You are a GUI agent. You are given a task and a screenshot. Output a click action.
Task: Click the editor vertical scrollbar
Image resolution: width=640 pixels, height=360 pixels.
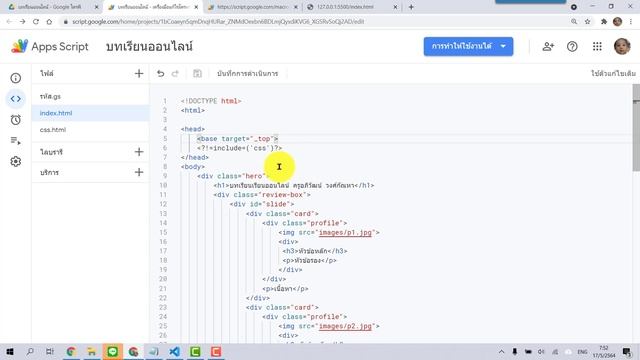(x=636, y=127)
